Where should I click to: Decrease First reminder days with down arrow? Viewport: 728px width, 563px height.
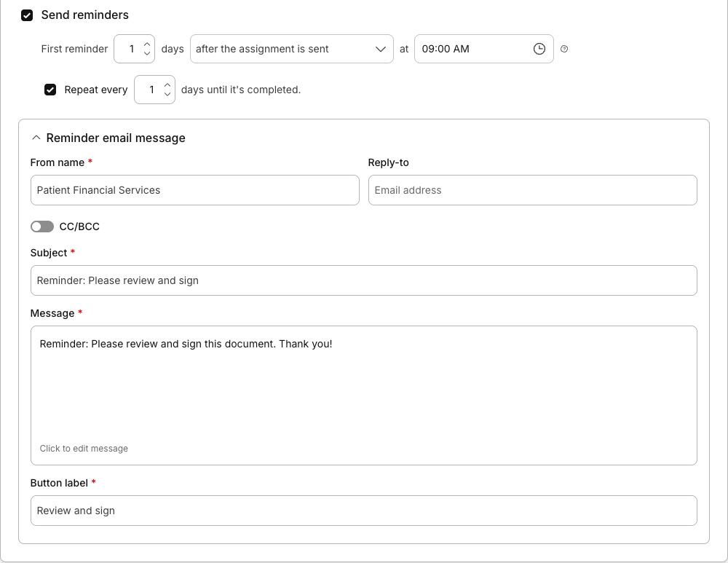[x=147, y=53]
